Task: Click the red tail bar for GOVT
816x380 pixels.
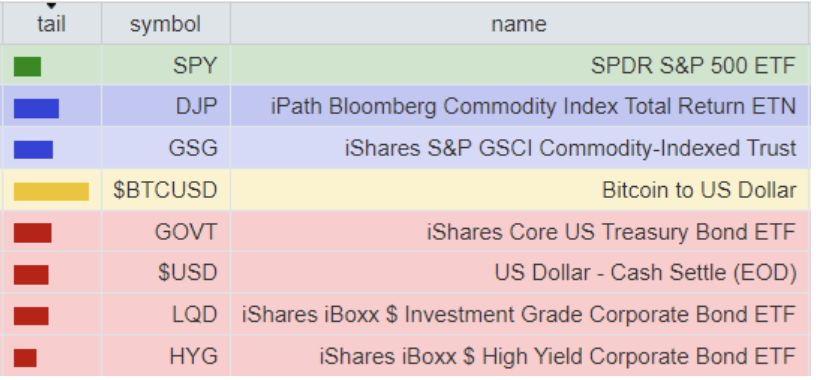Action: coord(32,233)
